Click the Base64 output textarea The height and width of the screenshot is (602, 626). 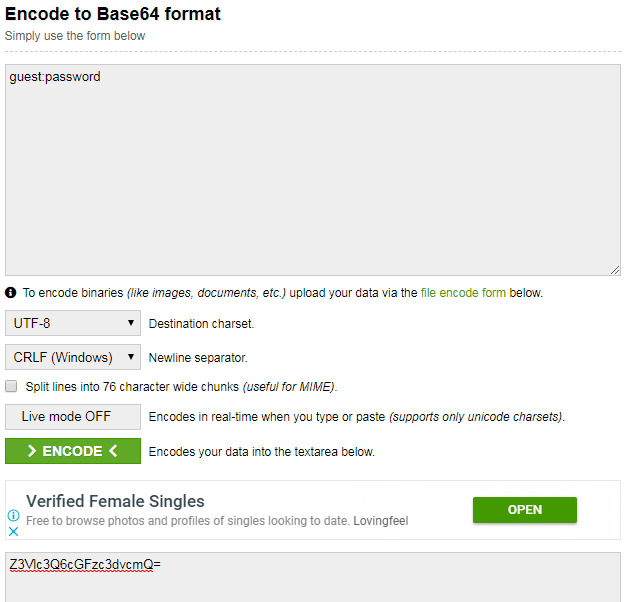312,578
